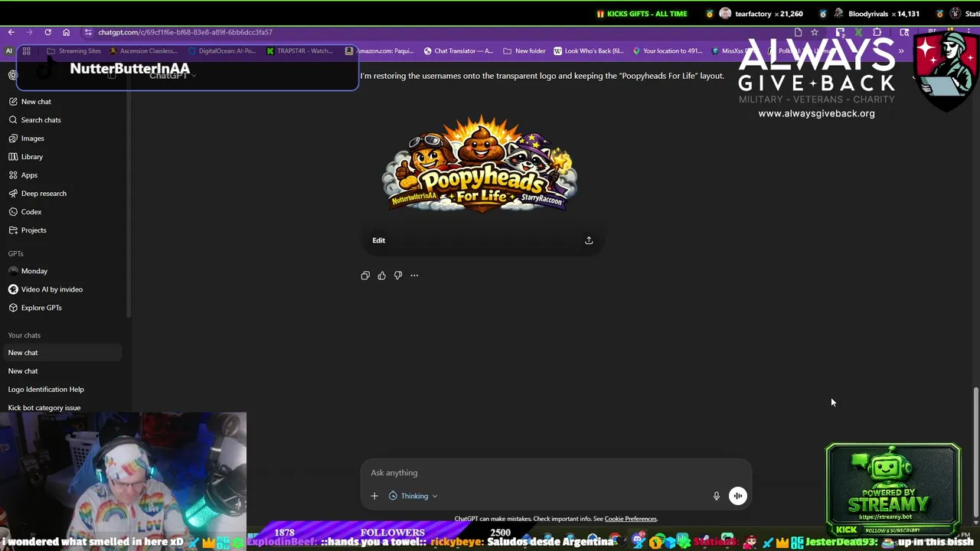Start dictation with the microphone icon
This screenshot has width=980, height=551.
[x=717, y=496]
